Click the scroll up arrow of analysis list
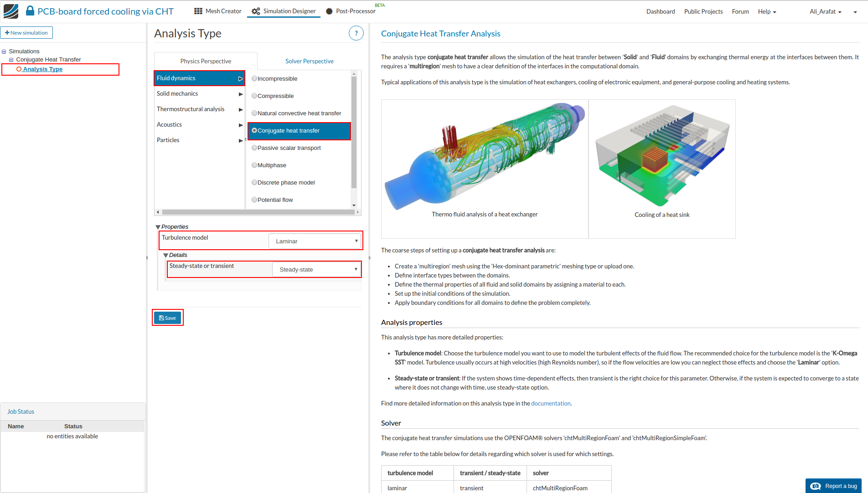This screenshot has width=868, height=493. 354,73
